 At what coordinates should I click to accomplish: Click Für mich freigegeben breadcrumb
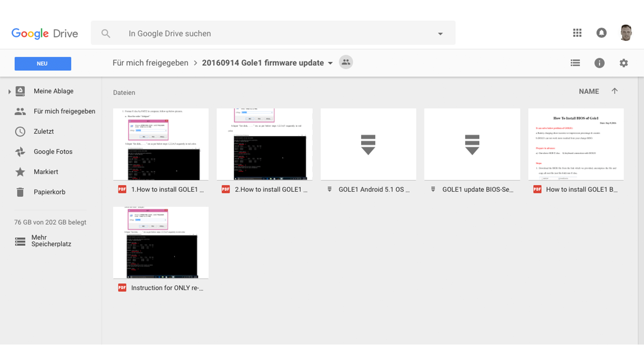pos(150,63)
